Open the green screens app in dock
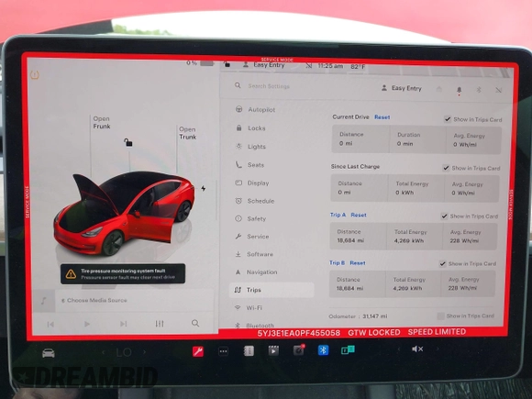The height and width of the screenshot is (399, 532). (348, 349)
